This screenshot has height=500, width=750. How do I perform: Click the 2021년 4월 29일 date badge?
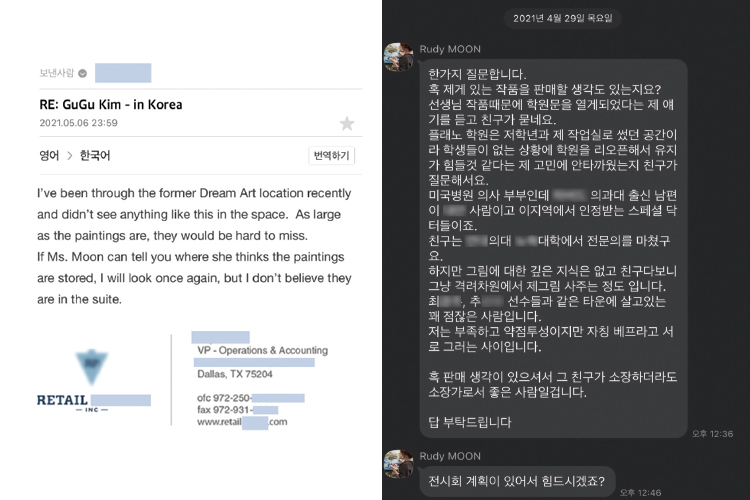[562, 18]
